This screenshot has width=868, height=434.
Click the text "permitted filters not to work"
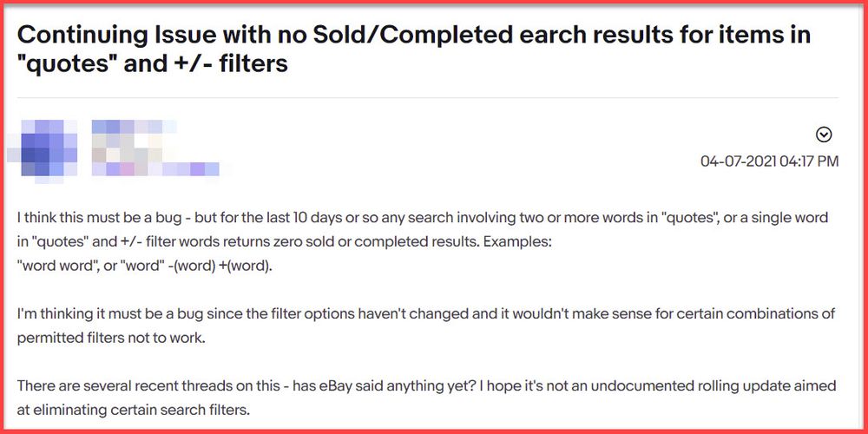[x=111, y=337]
